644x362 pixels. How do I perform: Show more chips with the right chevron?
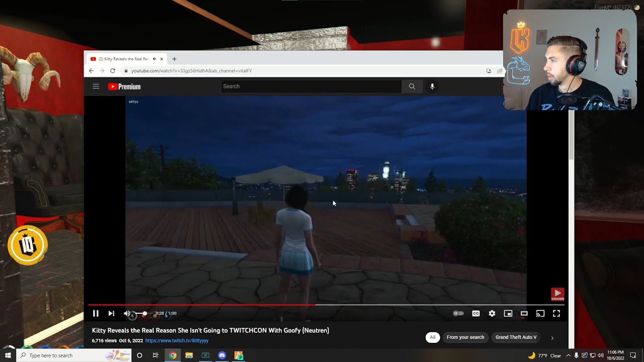(552, 338)
